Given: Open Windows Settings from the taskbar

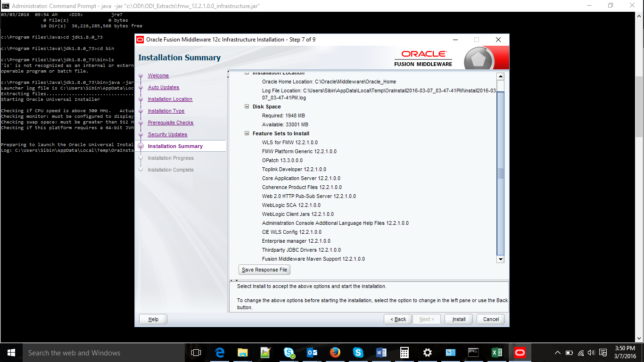Looking at the screenshot, I should (x=427, y=352).
